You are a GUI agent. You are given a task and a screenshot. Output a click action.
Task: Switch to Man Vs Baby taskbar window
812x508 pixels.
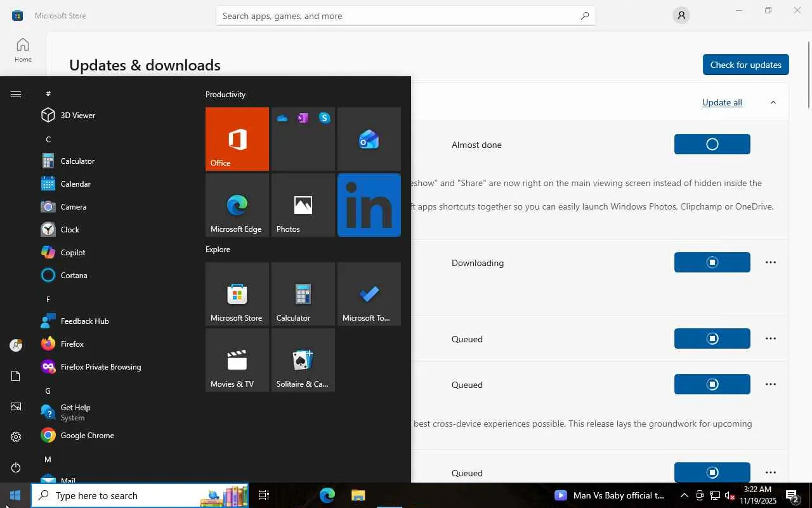coord(609,495)
